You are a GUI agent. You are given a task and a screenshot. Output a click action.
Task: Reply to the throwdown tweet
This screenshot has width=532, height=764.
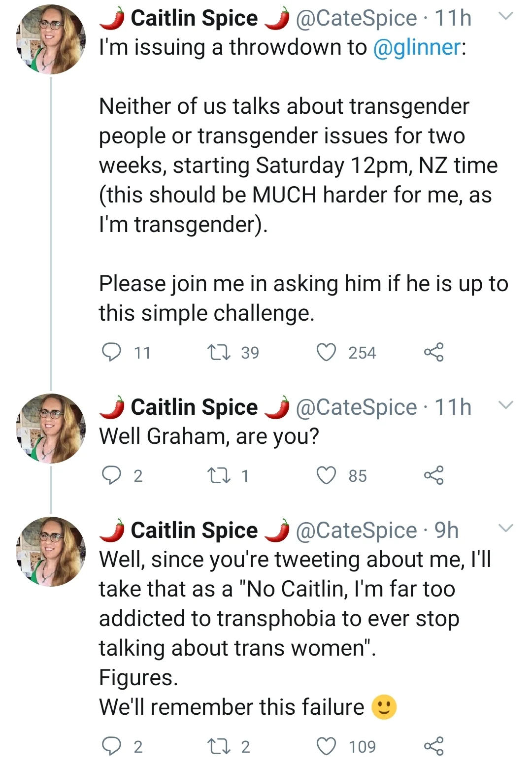tap(111, 352)
